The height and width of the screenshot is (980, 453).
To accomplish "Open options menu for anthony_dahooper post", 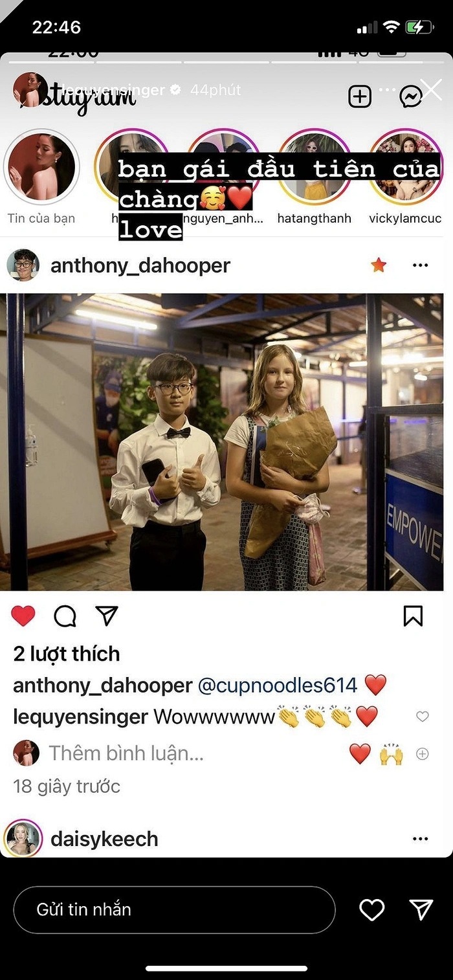I will (421, 265).
